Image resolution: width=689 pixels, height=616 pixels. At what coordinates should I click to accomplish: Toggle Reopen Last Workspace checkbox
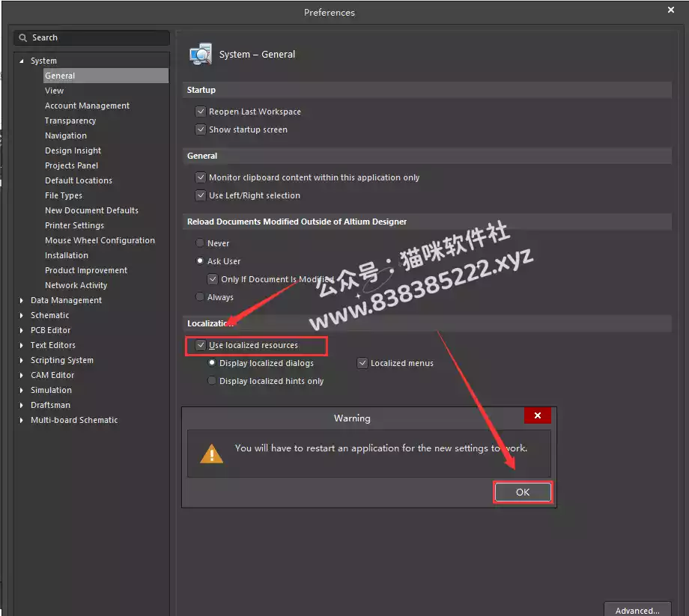[x=201, y=112]
